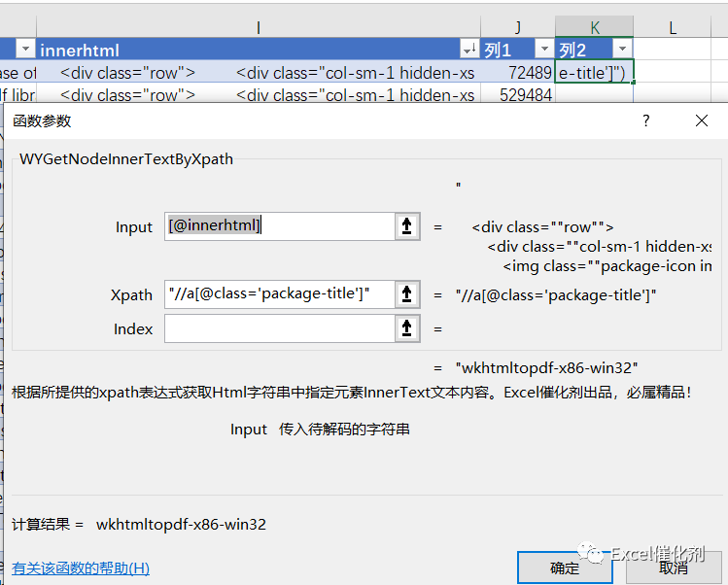728x585 pixels.
Task: Click the 确定 button
Action: click(x=565, y=568)
